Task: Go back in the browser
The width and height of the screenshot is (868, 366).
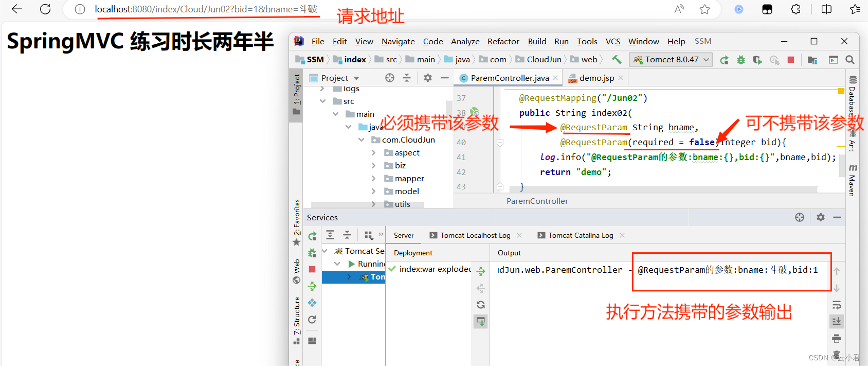Action: coord(17,9)
